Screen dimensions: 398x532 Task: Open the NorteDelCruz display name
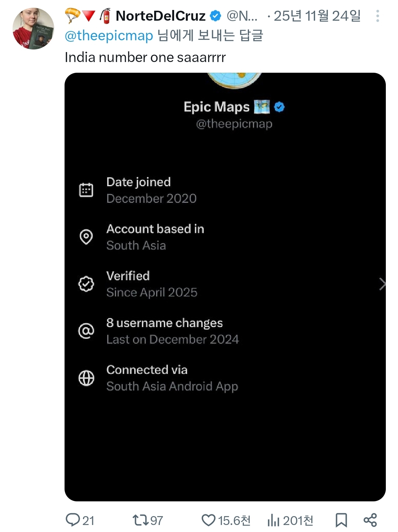(x=160, y=16)
